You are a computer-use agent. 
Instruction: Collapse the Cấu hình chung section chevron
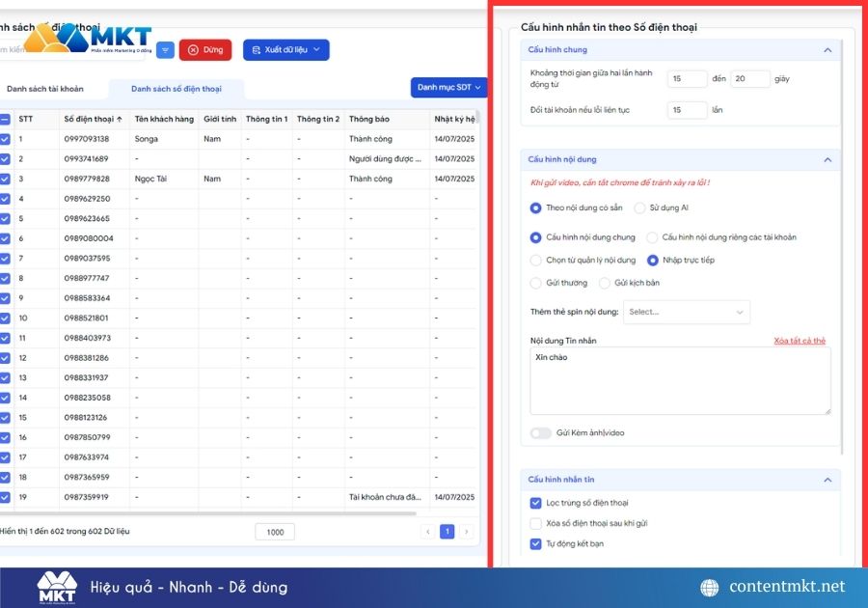click(x=827, y=49)
